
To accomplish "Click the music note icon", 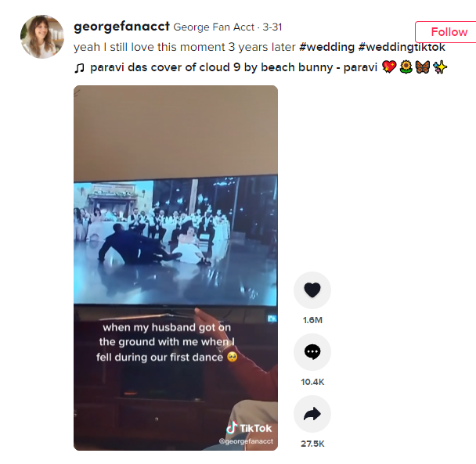I will [80, 67].
